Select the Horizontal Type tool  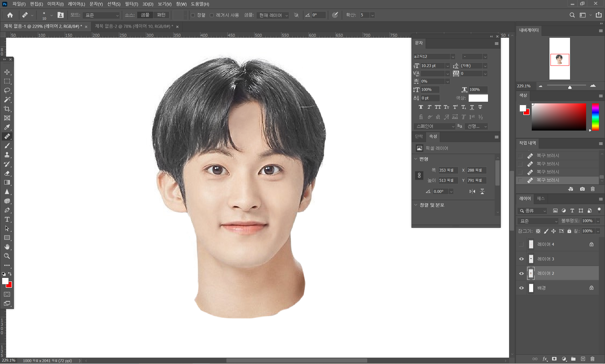point(7,219)
